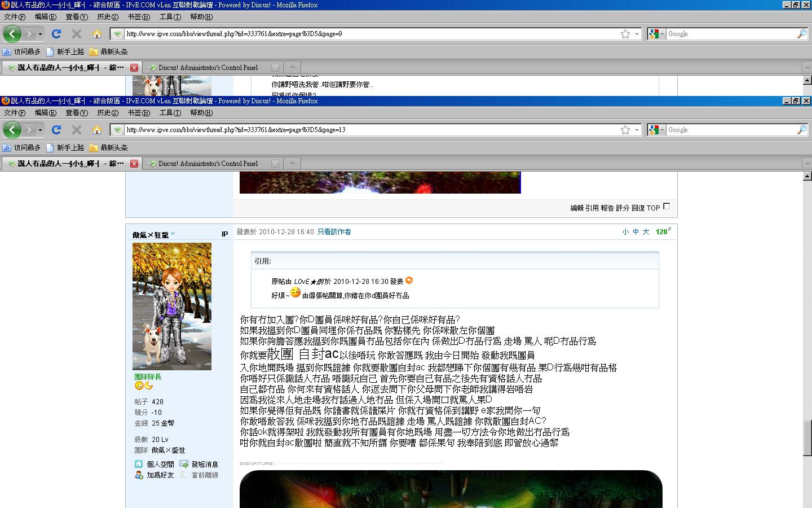The image size is (812, 508).
Task: Click bookmark star in the page=13 address bar
Action: coord(625,130)
